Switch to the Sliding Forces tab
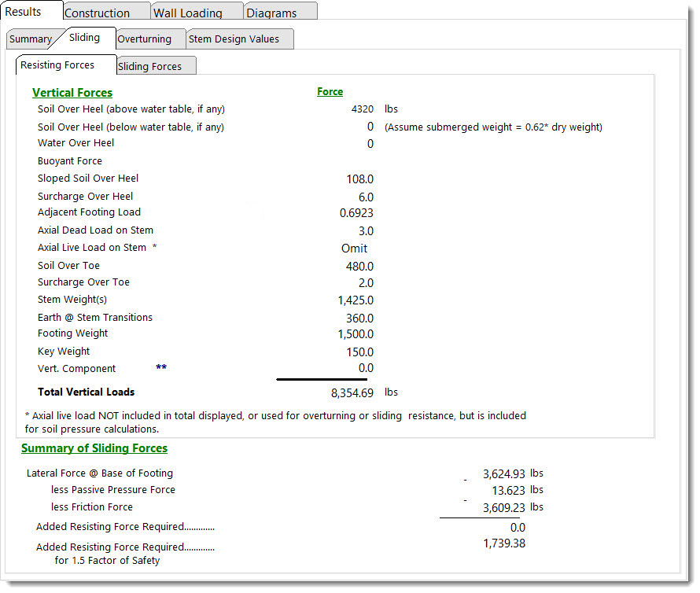 pyautogui.click(x=149, y=67)
